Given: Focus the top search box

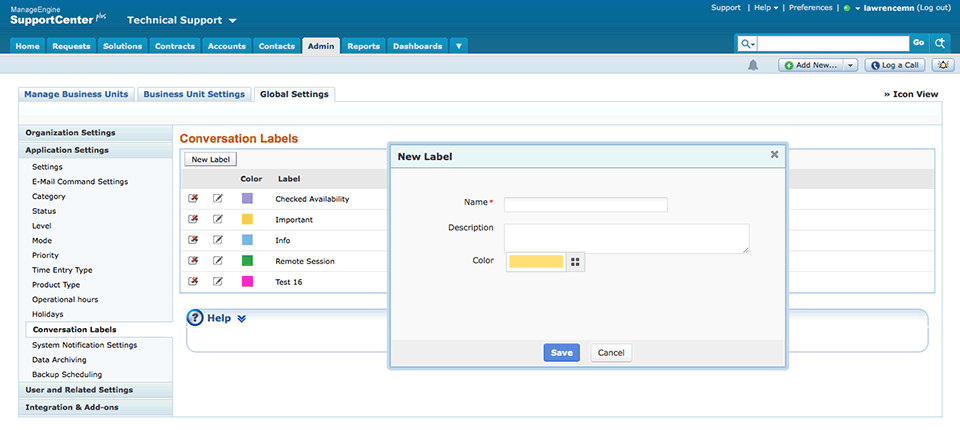Looking at the screenshot, I should point(833,43).
